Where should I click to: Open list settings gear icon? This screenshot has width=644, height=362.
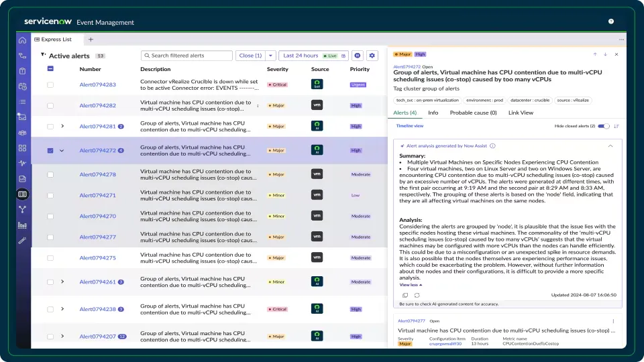click(372, 56)
